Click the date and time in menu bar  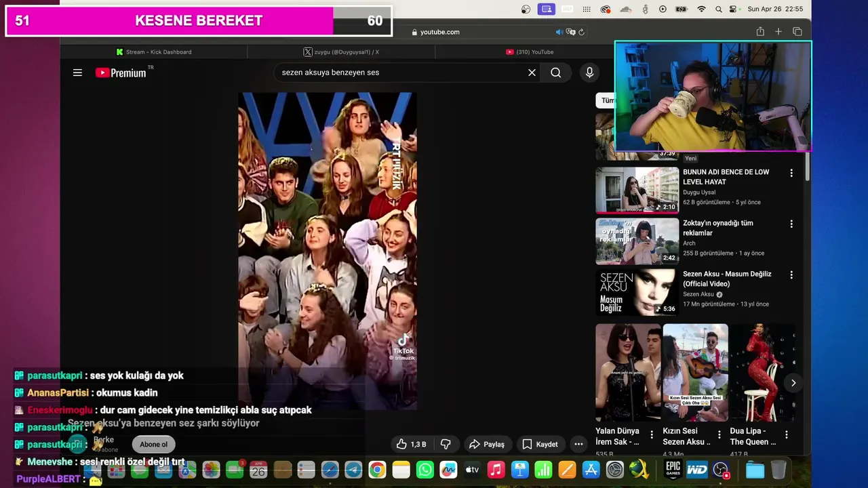775,9
